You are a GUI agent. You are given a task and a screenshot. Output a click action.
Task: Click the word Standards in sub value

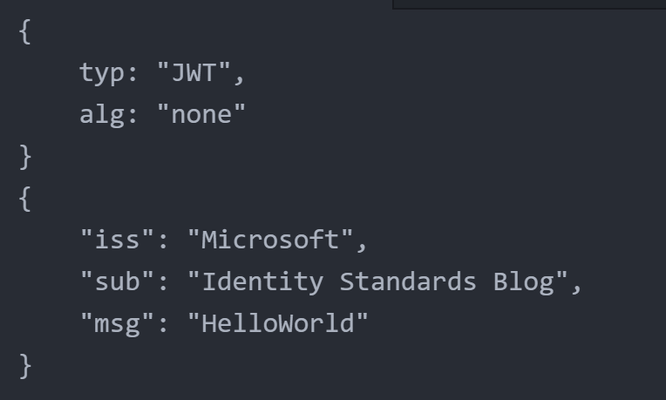pyautogui.click(x=408, y=281)
